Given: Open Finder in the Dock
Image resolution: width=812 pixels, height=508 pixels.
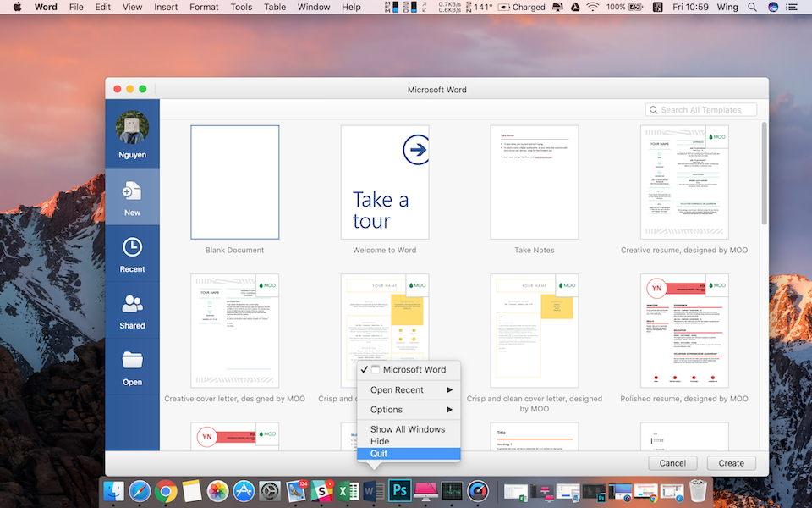Looking at the screenshot, I should coord(113,490).
